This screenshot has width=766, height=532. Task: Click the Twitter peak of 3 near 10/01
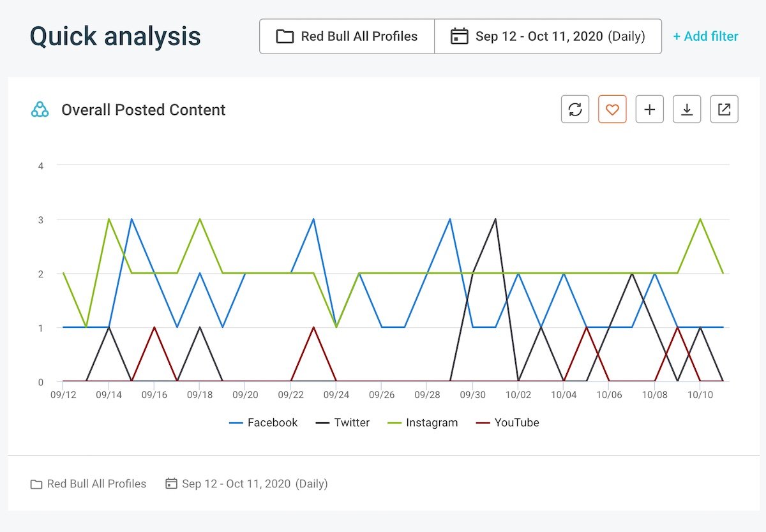[495, 219]
